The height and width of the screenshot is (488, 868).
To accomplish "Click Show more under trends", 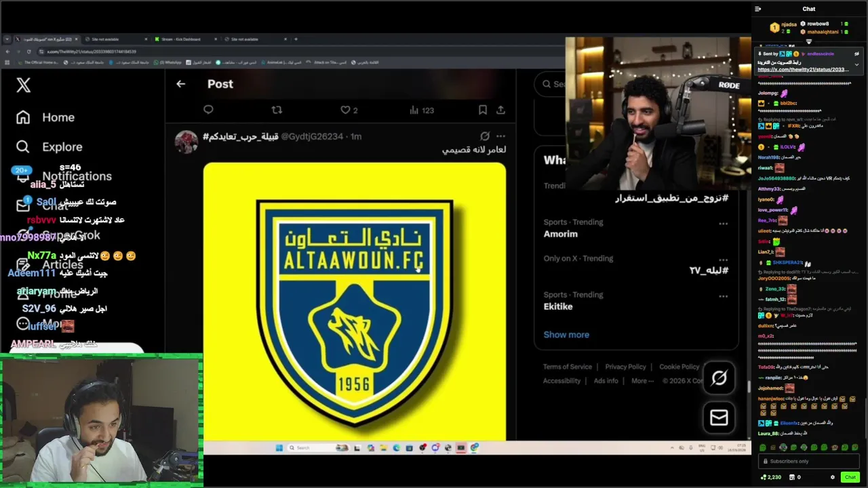I will tap(566, 335).
